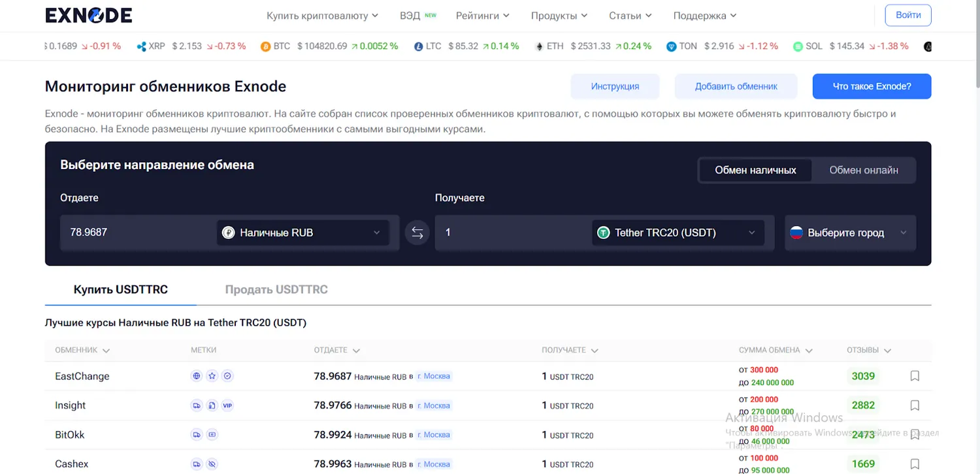
Task: Click the г. Москва tag in Insight row
Action: point(434,405)
